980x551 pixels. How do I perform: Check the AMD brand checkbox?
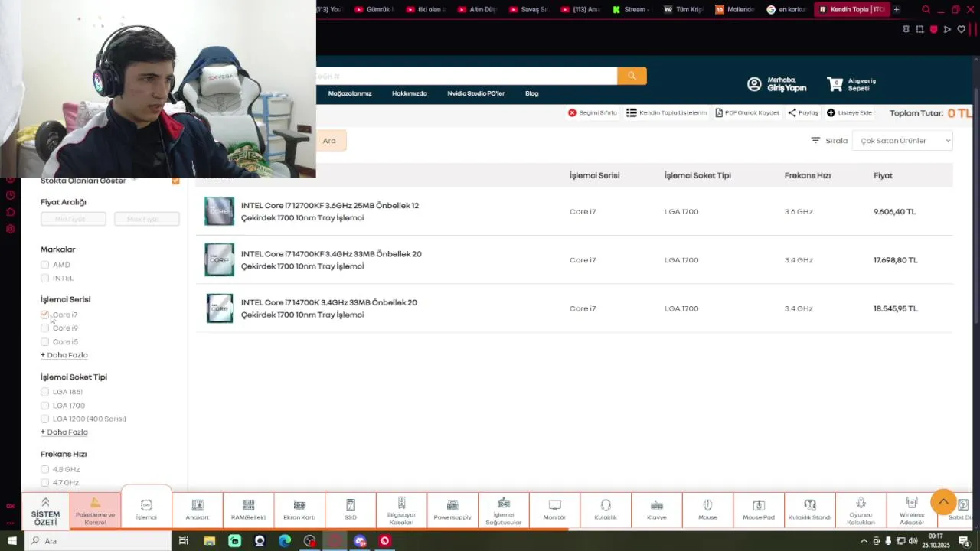(x=44, y=265)
